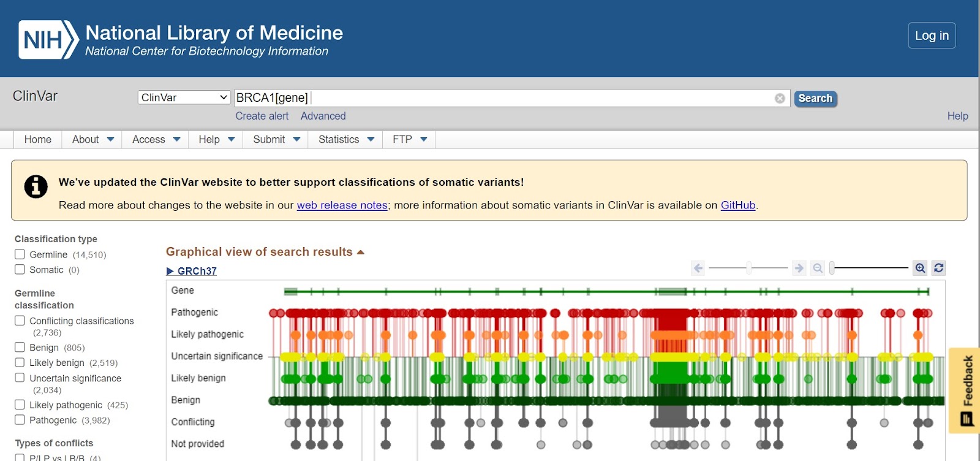Expand the FTP menu arrow
Screen dimensions: 980x461
[x=424, y=140]
